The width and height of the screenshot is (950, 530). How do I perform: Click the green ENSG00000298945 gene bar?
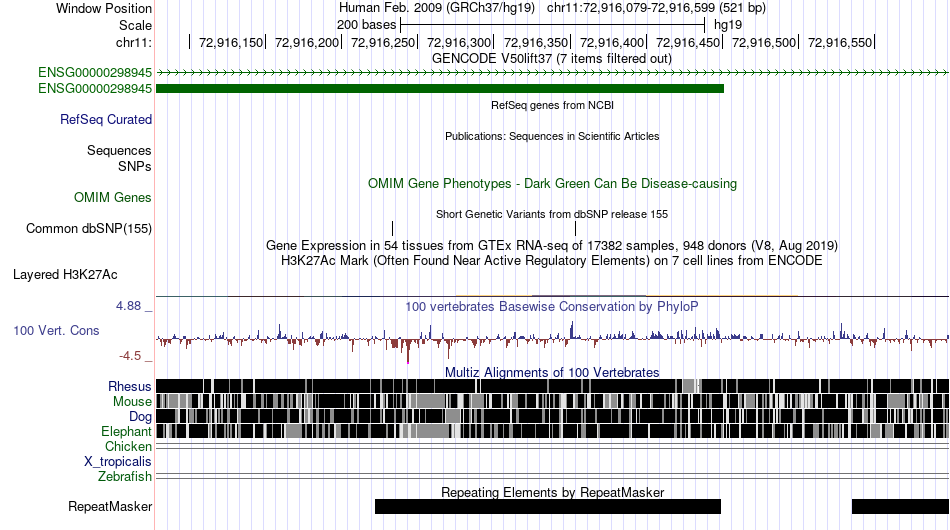(x=440, y=88)
